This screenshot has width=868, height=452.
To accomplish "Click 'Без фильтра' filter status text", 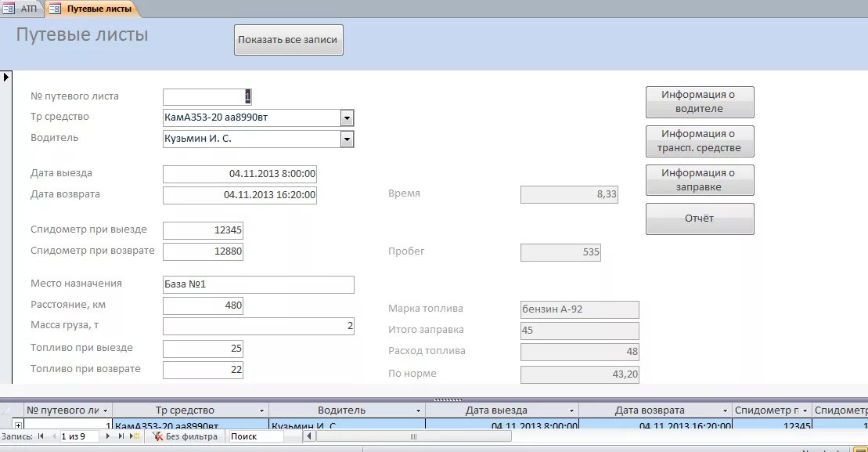I will [192, 436].
